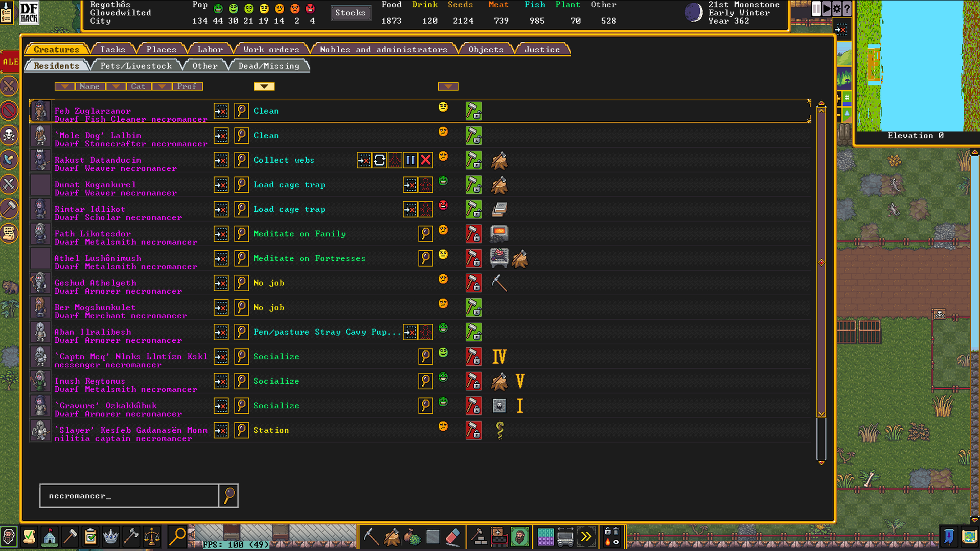Open objects axe-hammer icon in bottom toolbar
Screen dimensions: 980x551
(131, 537)
